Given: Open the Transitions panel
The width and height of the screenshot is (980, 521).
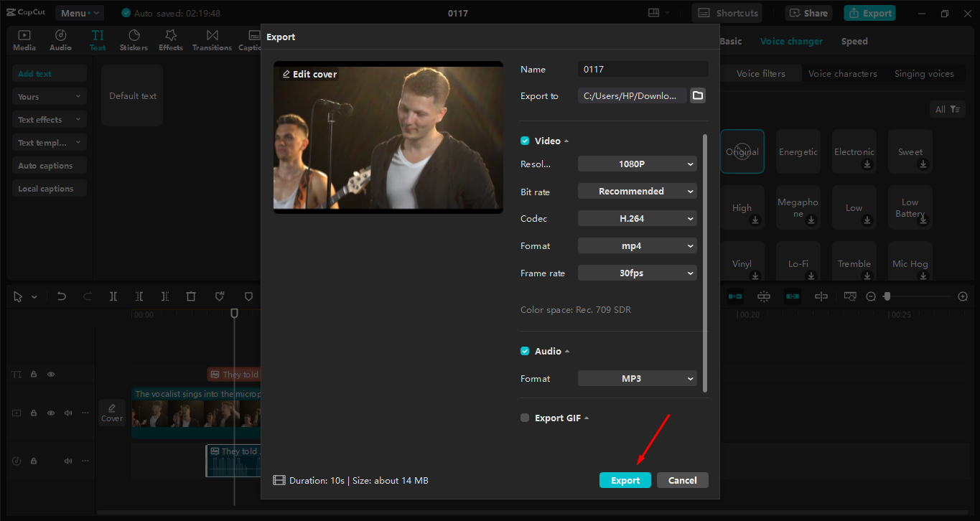Looking at the screenshot, I should (212, 39).
